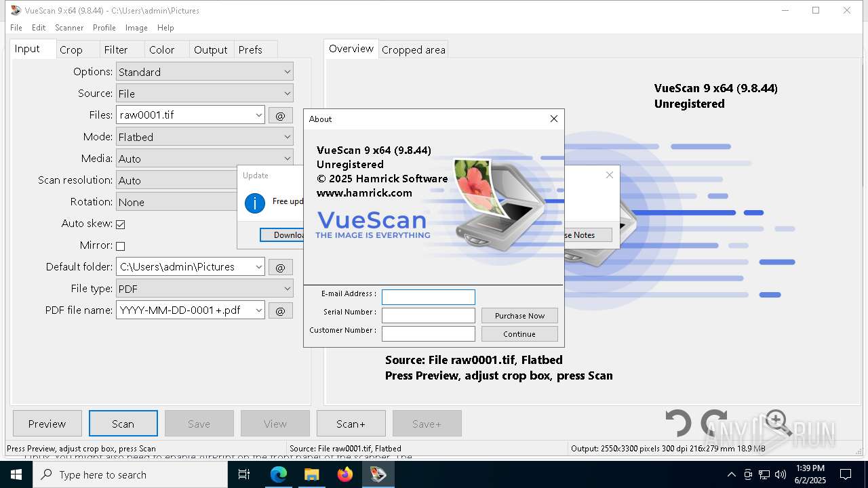The height and width of the screenshot is (488, 868).
Task: Click the Customer Number field
Action: click(x=429, y=333)
